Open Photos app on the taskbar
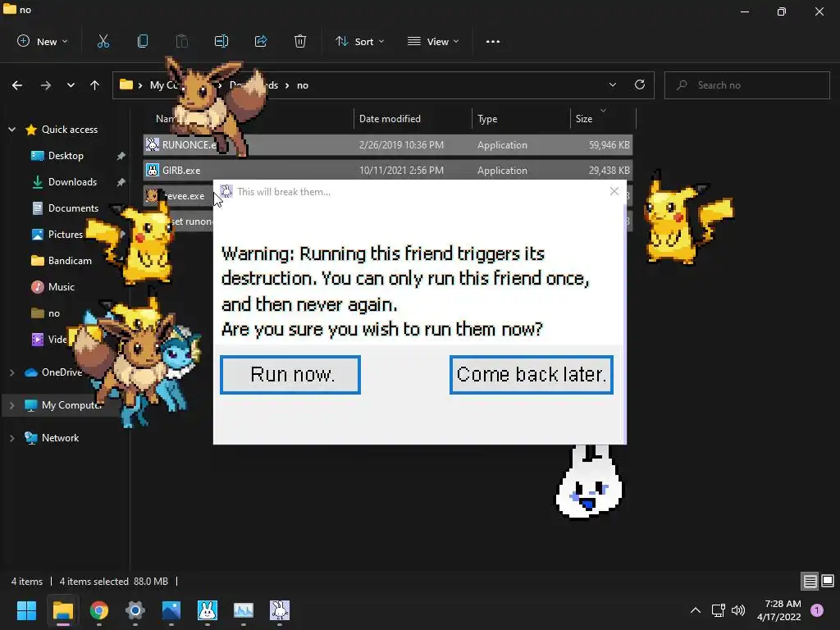The height and width of the screenshot is (630, 840). (171, 610)
